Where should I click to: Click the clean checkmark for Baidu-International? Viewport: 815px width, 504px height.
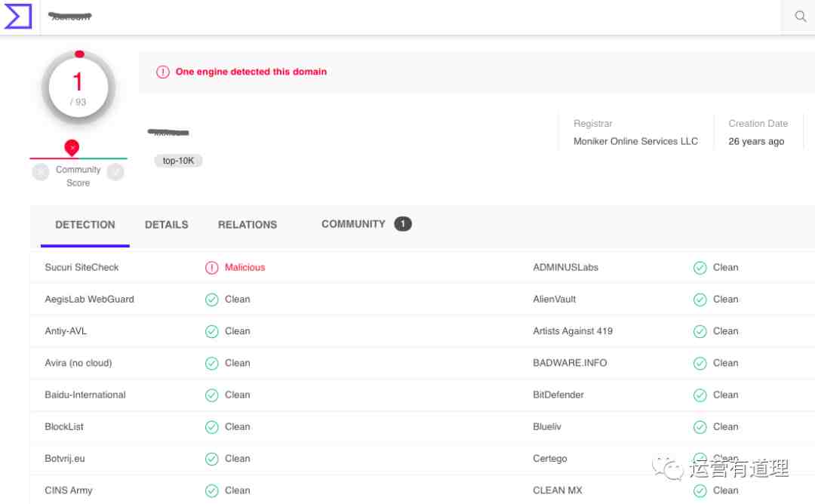(x=211, y=395)
